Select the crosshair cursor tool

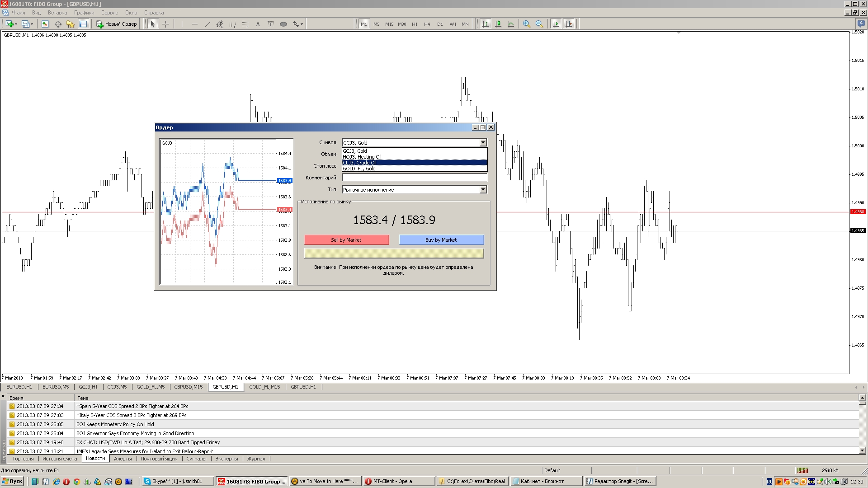165,24
